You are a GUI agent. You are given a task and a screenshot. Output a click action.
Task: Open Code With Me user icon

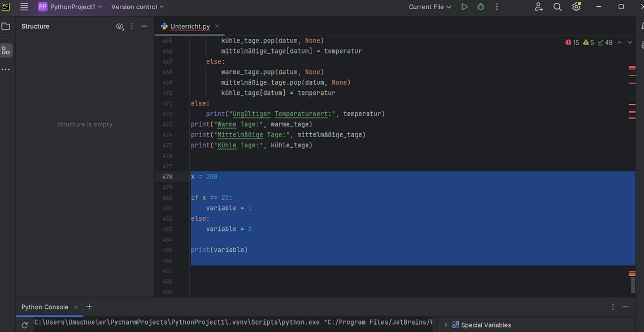538,7
